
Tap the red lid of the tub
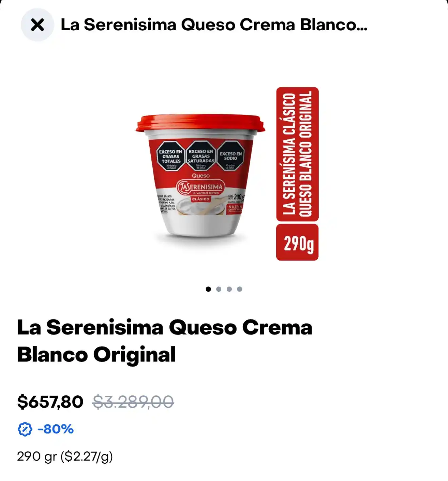(x=200, y=124)
